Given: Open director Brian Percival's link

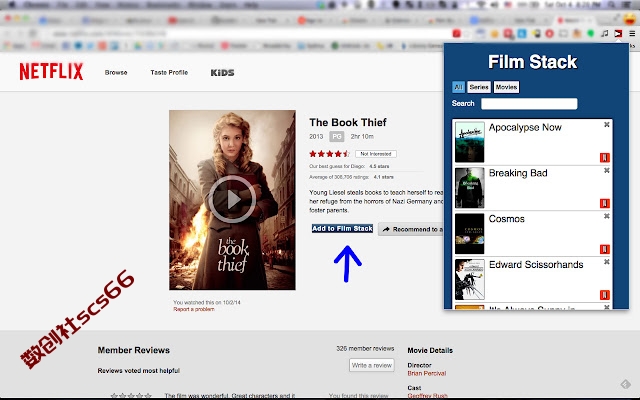Looking at the screenshot, I should click(427, 373).
